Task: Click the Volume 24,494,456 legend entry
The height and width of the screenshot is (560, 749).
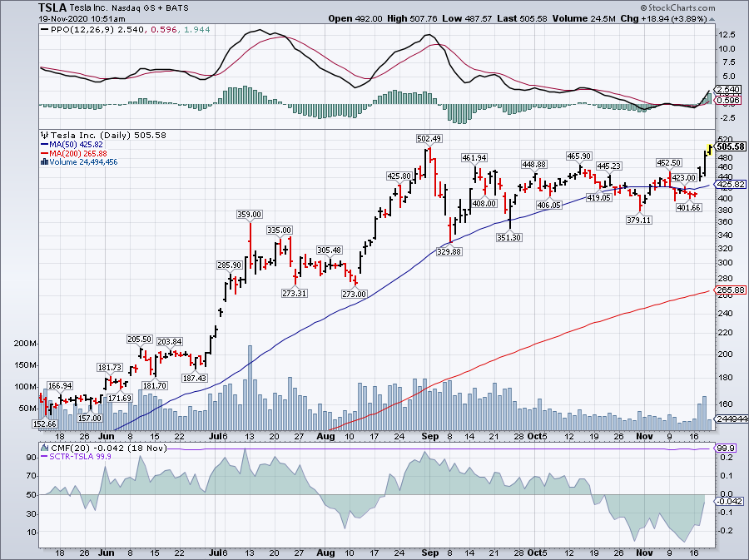Action: click(x=83, y=161)
